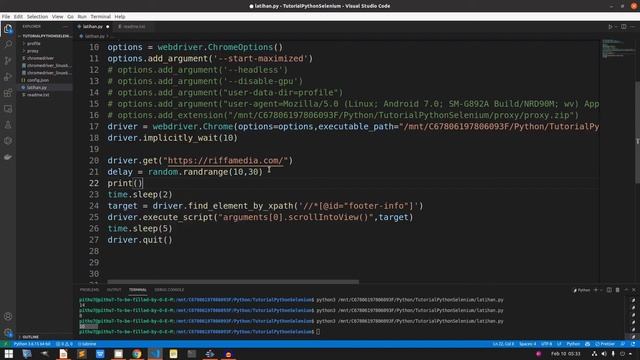Screen dimensions: 640x360
Task: Switch to the latihan.py editor tab
Action: [x=93, y=27]
